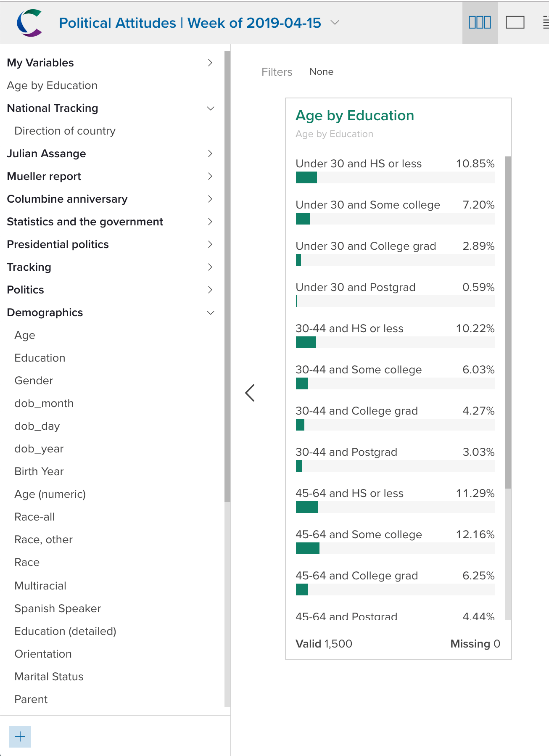Switch to the multi-card browse view icon
Viewport: 549px width, 756px height.
480,22
